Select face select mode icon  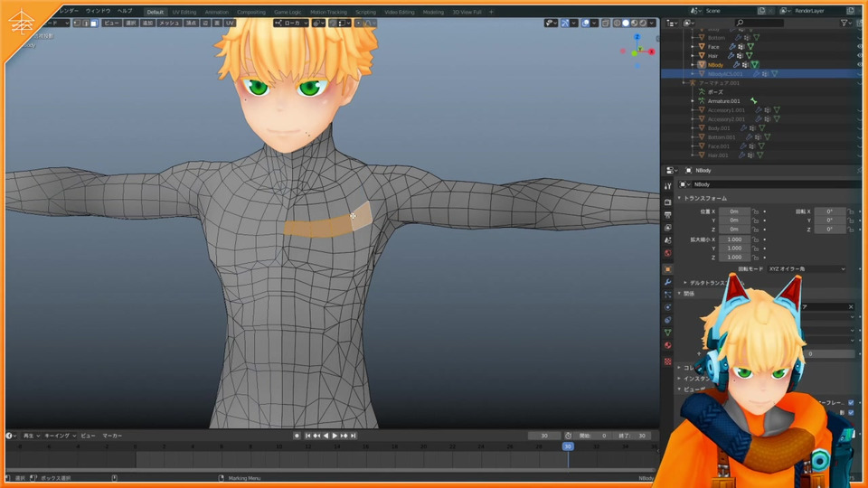click(x=93, y=23)
